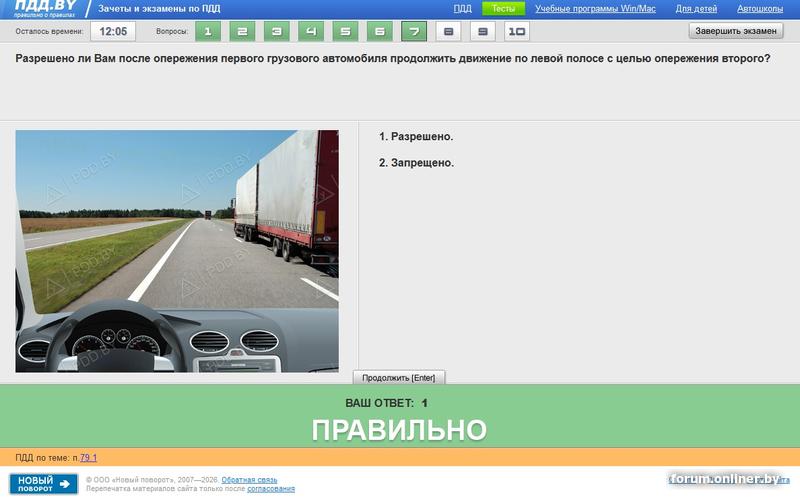The width and height of the screenshot is (800, 500).
Task: Click the ПДД.BY site logo
Action: click(45, 8)
